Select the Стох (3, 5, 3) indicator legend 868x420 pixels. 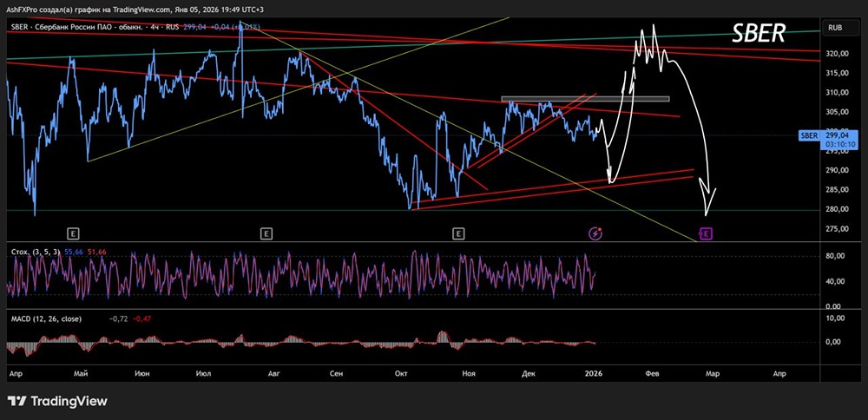36,252
